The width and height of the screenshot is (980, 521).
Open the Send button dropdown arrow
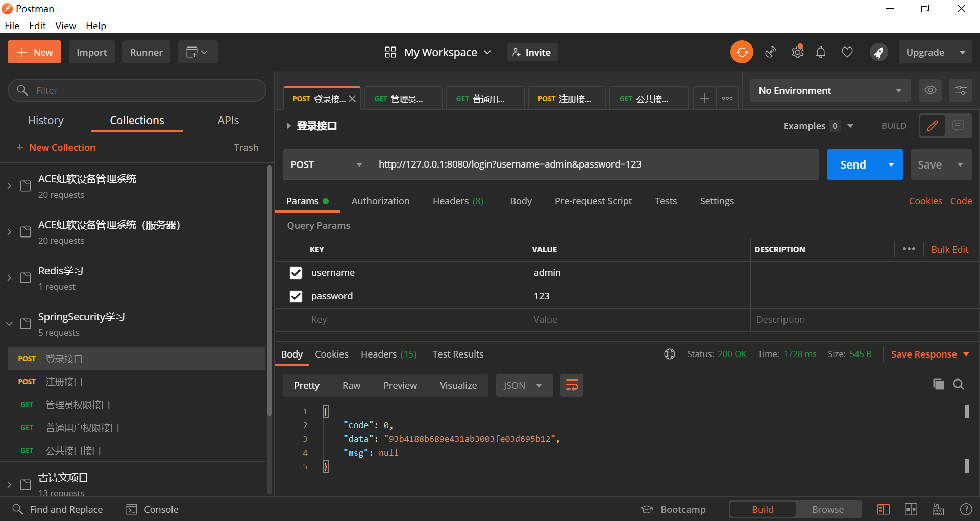pyautogui.click(x=891, y=164)
